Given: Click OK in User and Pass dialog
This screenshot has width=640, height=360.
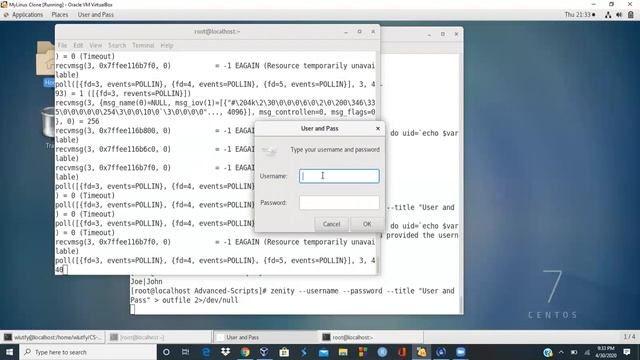Looking at the screenshot, I should point(367,224).
